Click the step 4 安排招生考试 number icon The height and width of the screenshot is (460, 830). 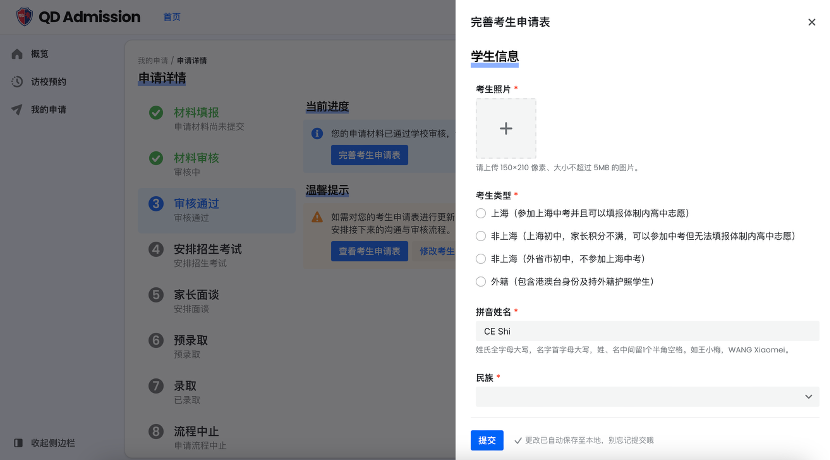pyautogui.click(x=156, y=249)
